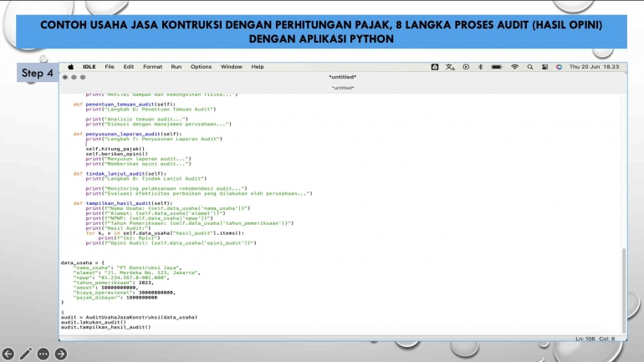Open the Apple menu

tap(71, 66)
